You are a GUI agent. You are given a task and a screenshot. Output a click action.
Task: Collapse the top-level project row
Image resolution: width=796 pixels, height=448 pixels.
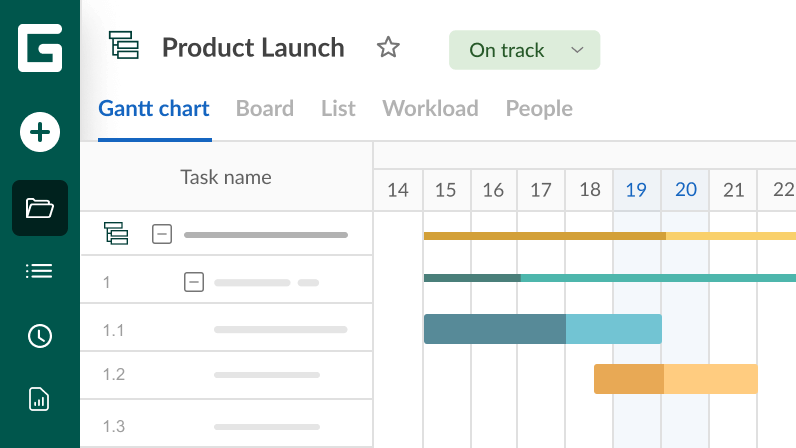pos(162,234)
